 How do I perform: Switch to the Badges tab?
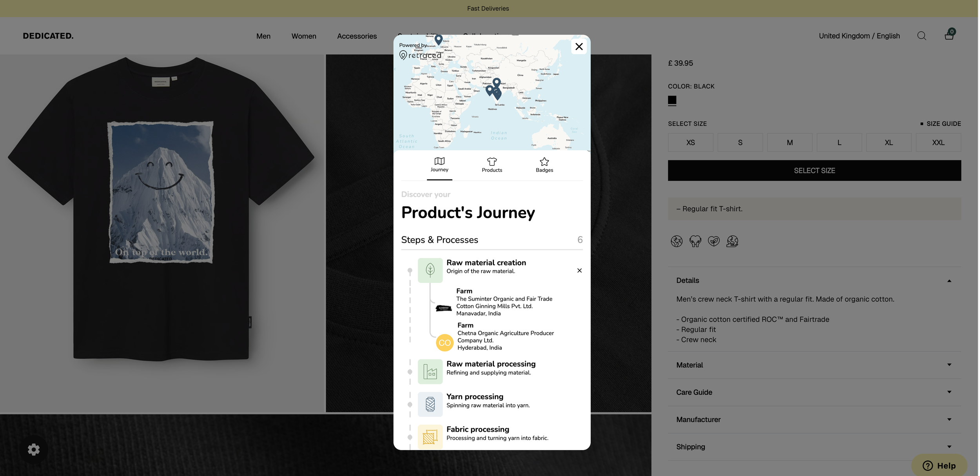544,165
